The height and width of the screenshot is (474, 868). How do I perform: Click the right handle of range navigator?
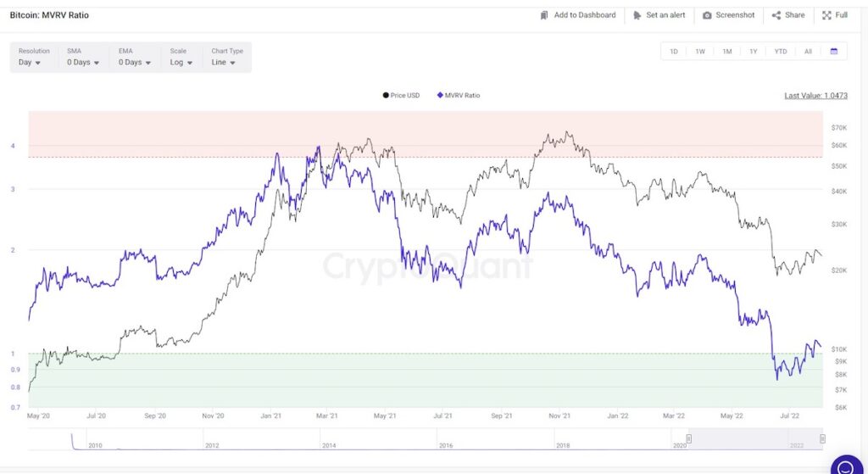[x=822, y=438]
